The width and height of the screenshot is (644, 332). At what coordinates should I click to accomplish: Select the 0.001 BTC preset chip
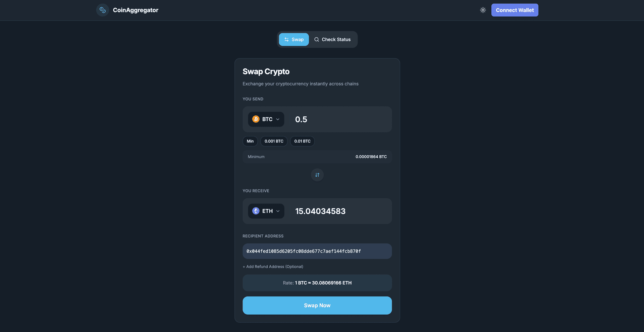tap(274, 141)
